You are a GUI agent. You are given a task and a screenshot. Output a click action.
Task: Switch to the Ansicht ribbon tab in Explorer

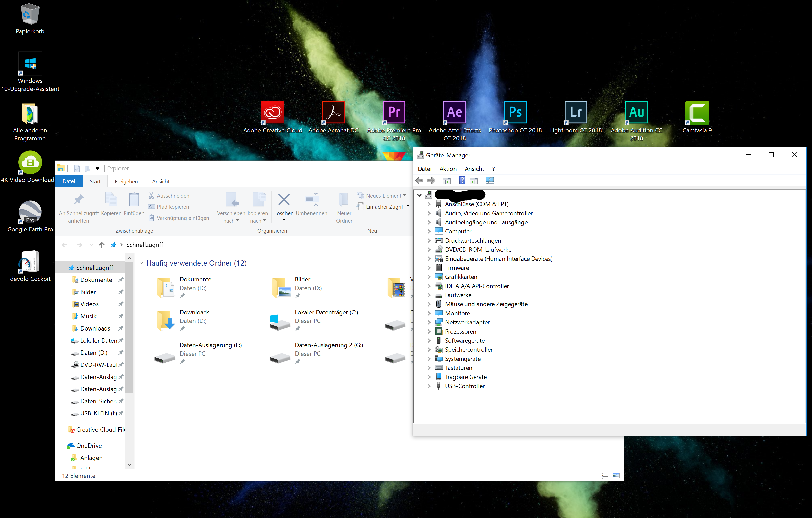(x=160, y=181)
